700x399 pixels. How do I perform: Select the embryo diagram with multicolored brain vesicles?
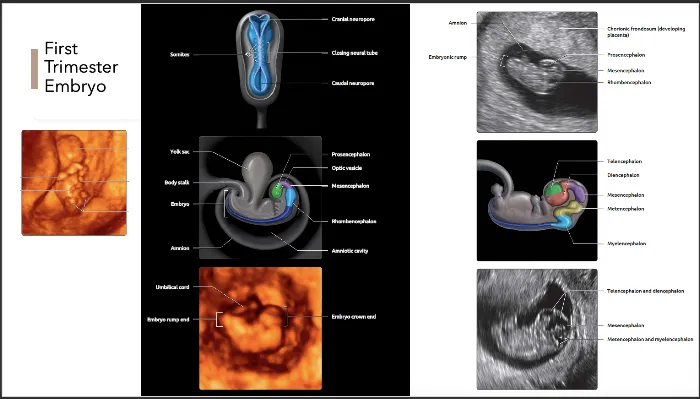[x=537, y=200]
